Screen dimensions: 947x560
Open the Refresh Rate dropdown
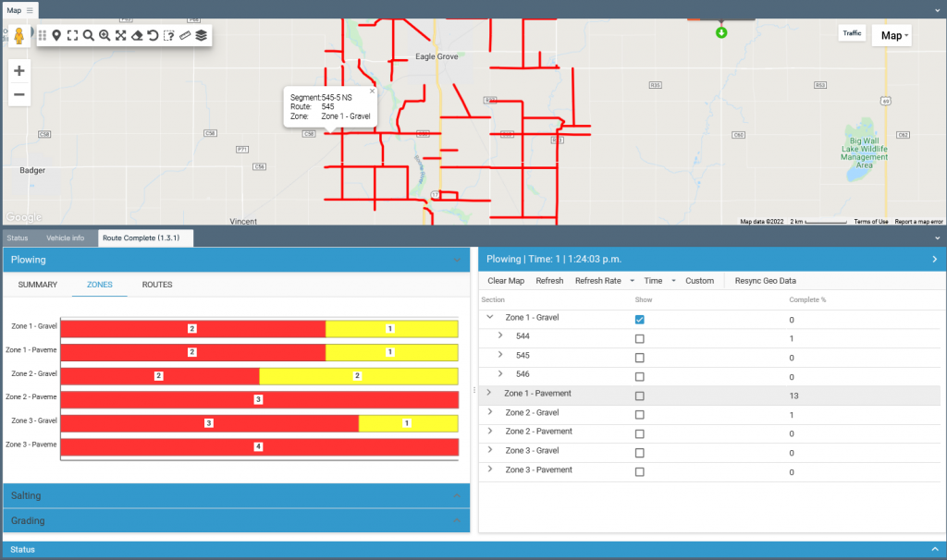click(x=604, y=281)
